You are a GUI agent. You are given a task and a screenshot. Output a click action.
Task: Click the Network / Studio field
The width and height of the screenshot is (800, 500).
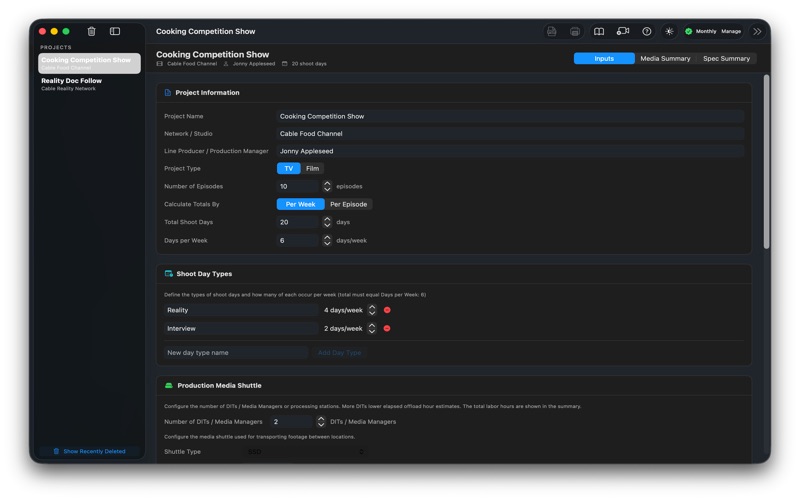pyautogui.click(x=510, y=134)
